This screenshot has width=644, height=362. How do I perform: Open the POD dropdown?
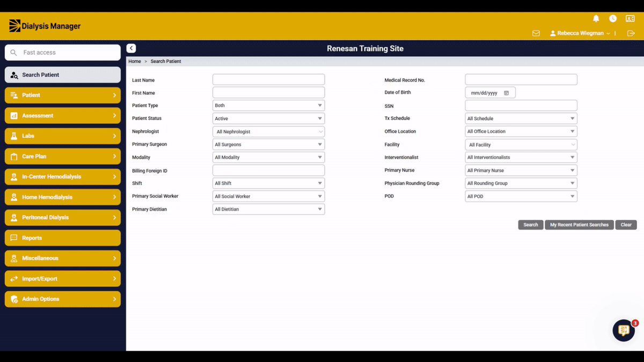tap(521, 196)
